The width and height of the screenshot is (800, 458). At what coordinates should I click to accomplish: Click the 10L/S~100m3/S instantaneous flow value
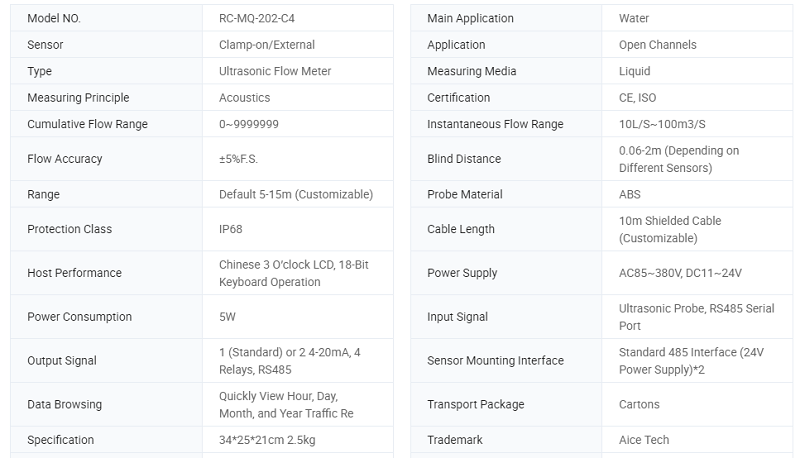[x=662, y=124]
